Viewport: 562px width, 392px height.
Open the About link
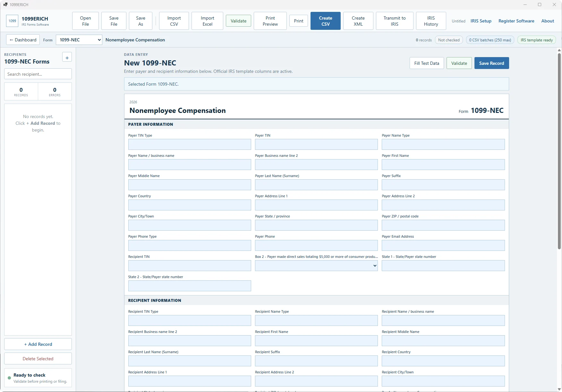click(x=548, y=21)
